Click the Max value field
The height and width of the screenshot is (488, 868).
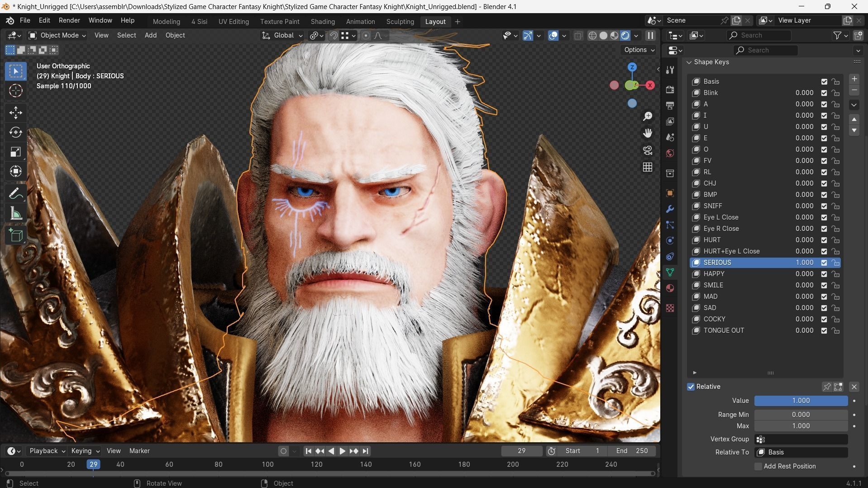coord(801,426)
